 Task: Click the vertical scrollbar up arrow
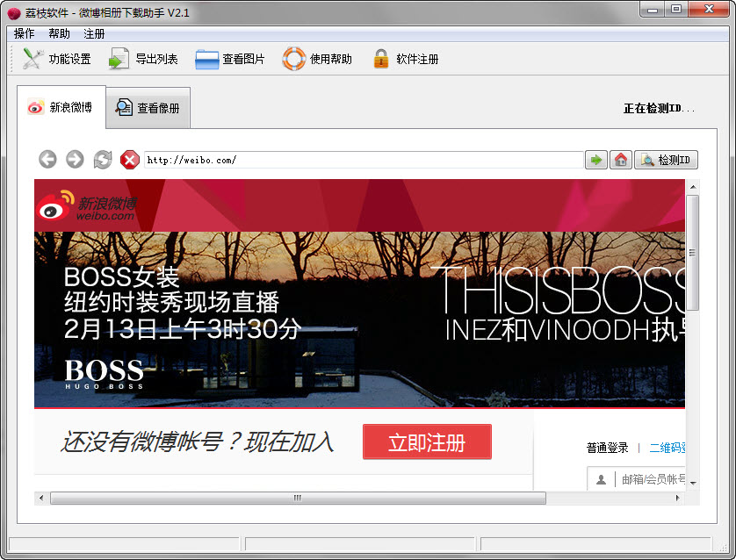(x=693, y=187)
